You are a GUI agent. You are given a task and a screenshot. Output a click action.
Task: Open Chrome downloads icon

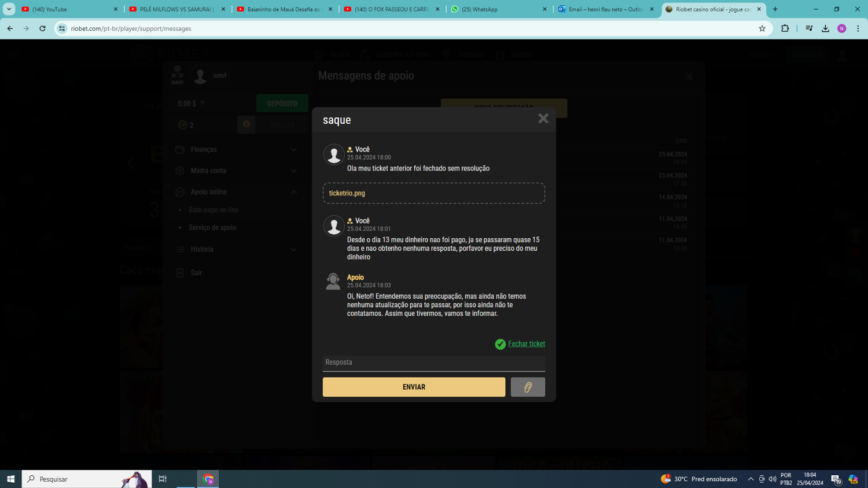pos(825,28)
